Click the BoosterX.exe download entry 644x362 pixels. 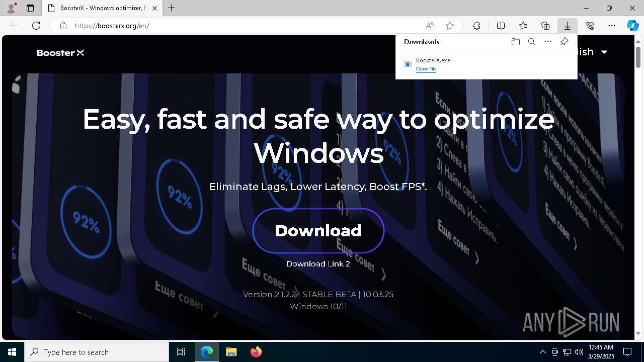tap(487, 64)
